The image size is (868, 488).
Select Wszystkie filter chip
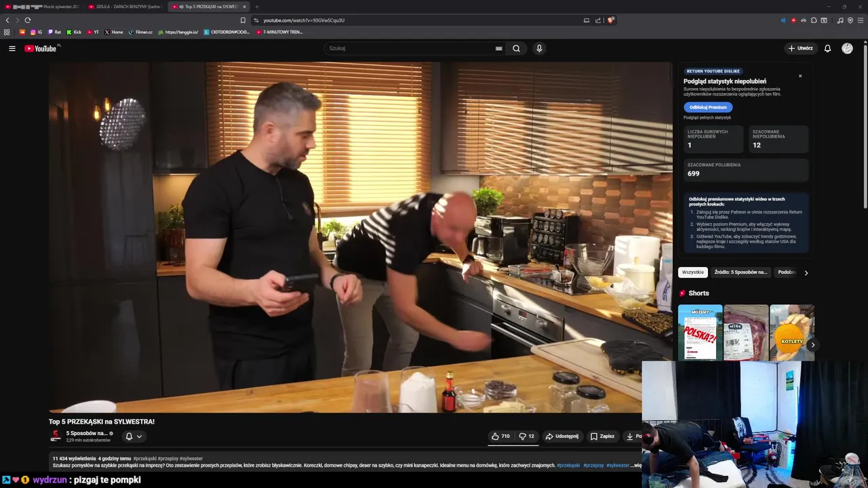pos(693,272)
